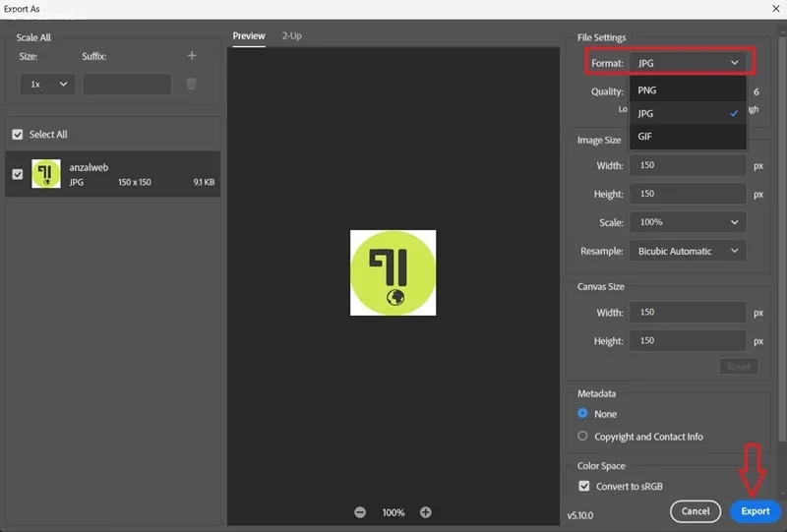Zoom out preview with minus icon
This screenshot has height=532, width=787.
[360, 512]
